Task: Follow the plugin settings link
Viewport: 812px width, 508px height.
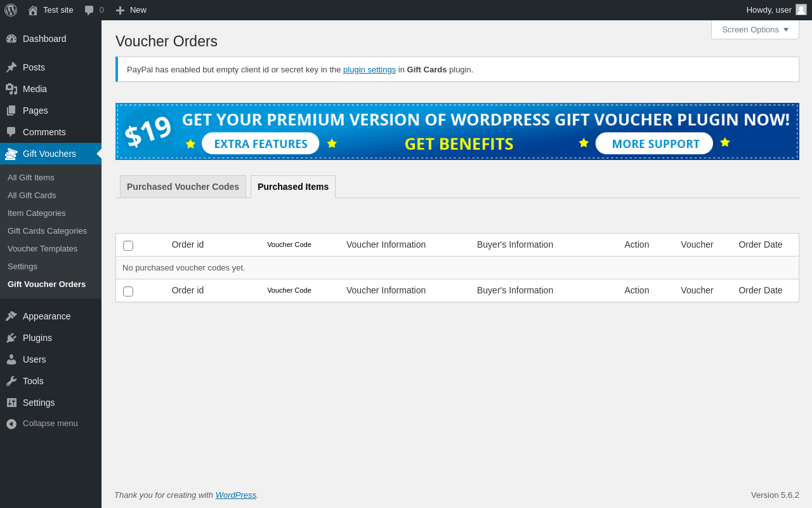Action: pyautogui.click(x=369, y=70)
